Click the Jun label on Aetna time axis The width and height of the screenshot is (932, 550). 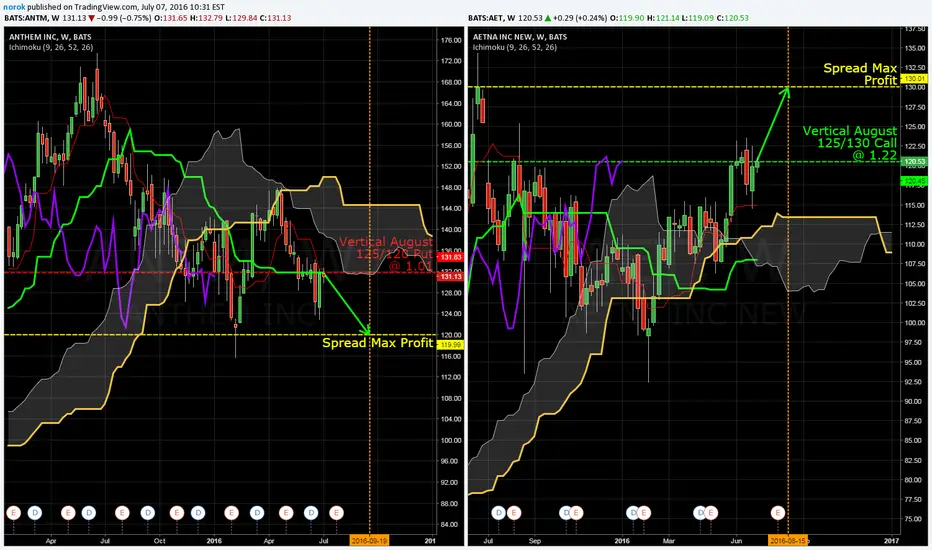click(736, 540)
